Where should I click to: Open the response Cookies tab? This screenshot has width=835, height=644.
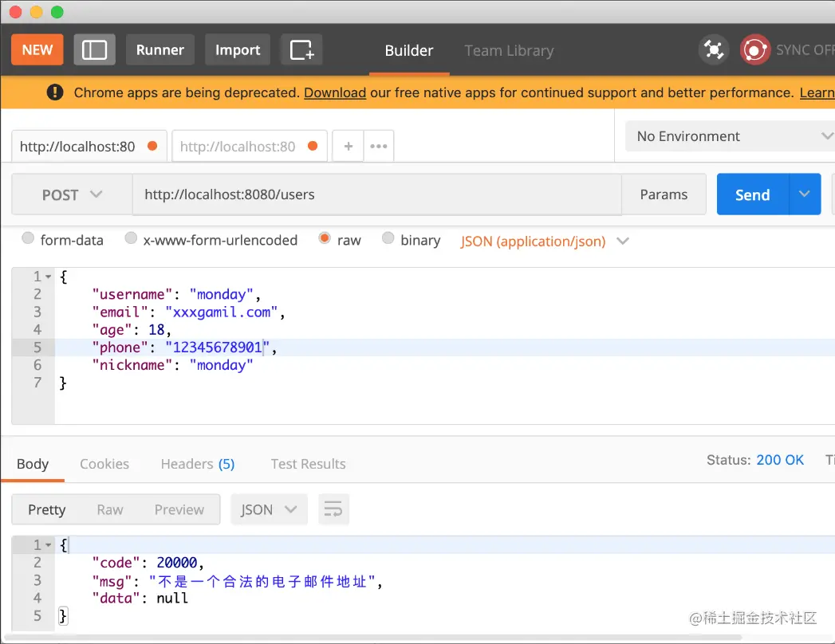(104, 464)
